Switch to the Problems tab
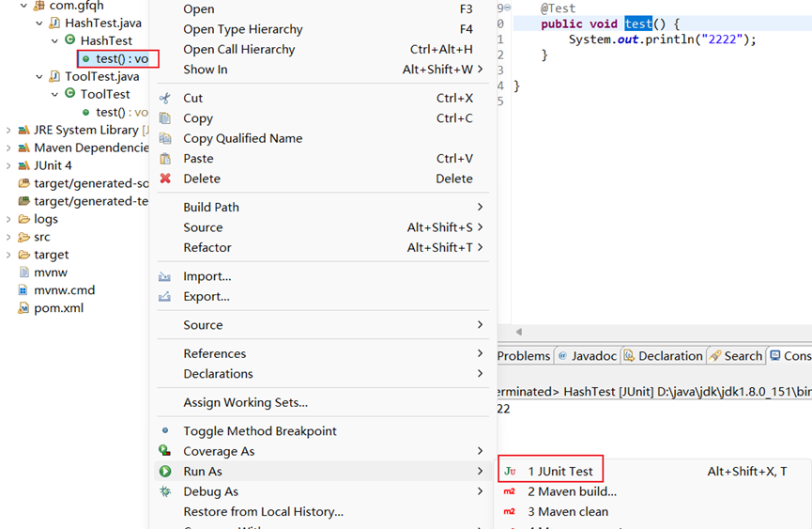Image resolution: width=812 pixels, height=529 pixels. 524,356
